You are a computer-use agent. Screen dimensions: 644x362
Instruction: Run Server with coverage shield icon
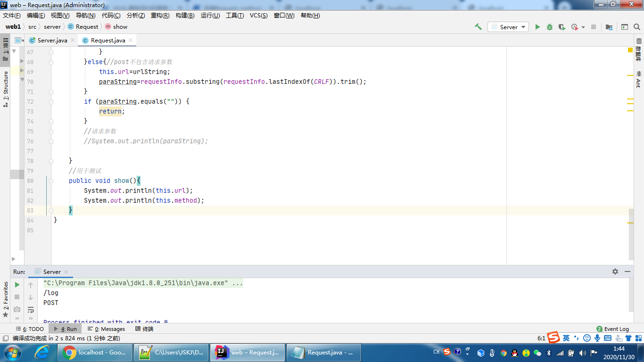pos(562,27)
